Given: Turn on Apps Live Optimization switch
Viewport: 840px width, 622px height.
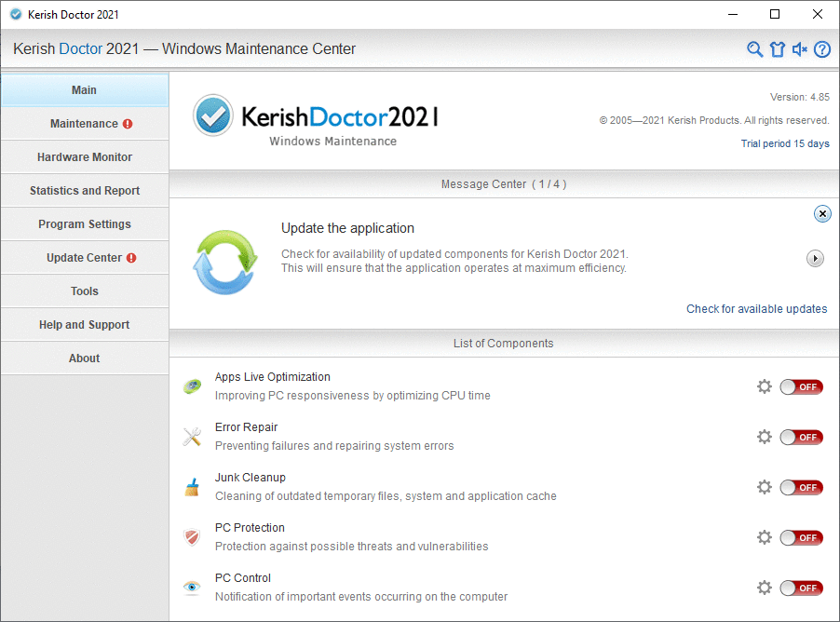Looking at the screenshot, I should click(802, 386).
